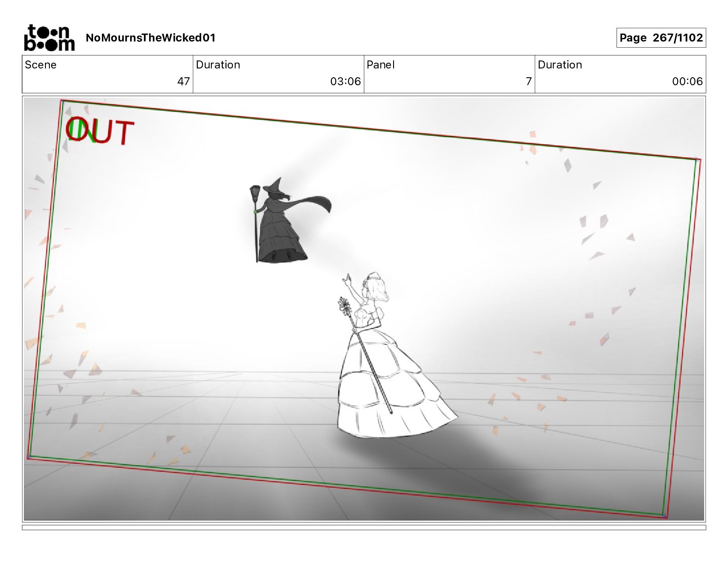Viewport: 728px width, 563px height.
Task: Click the scene Duration label
Action: pos(218,65)
